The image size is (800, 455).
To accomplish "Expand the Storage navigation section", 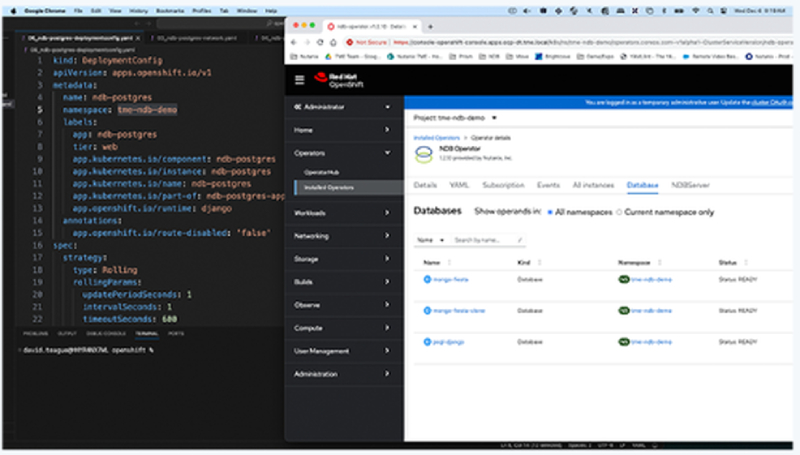I will (x=344, y=259).
